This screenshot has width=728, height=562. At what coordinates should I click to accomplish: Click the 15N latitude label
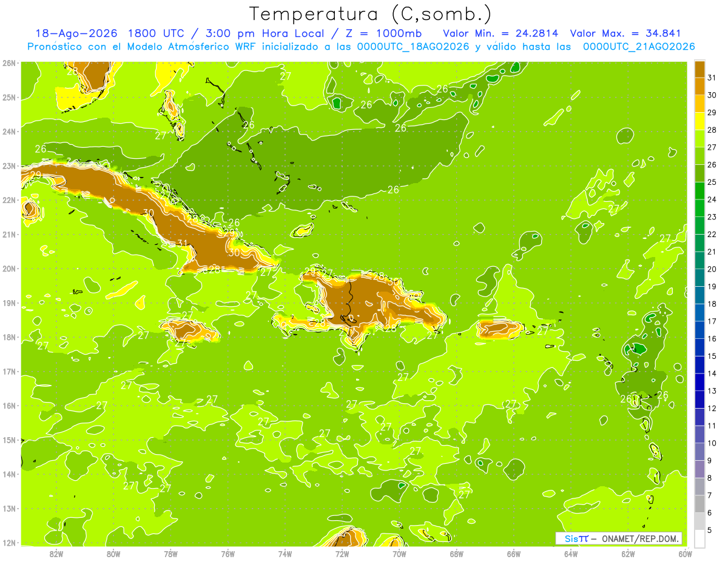8,440
